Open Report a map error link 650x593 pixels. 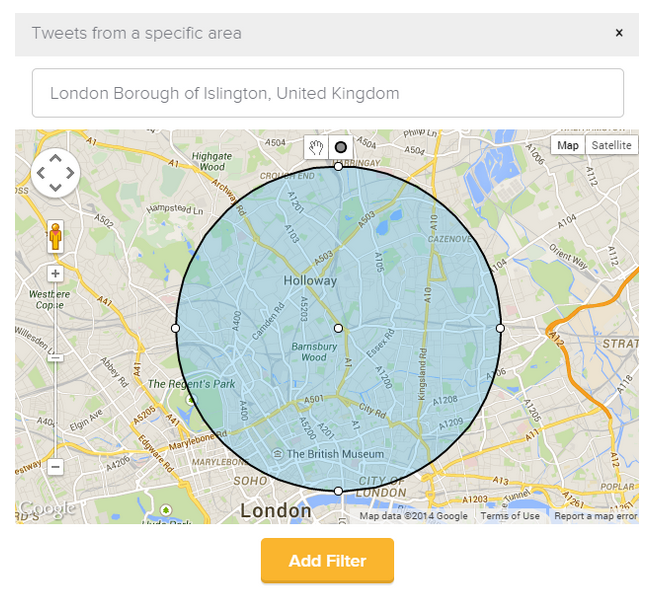pos(596,516)
